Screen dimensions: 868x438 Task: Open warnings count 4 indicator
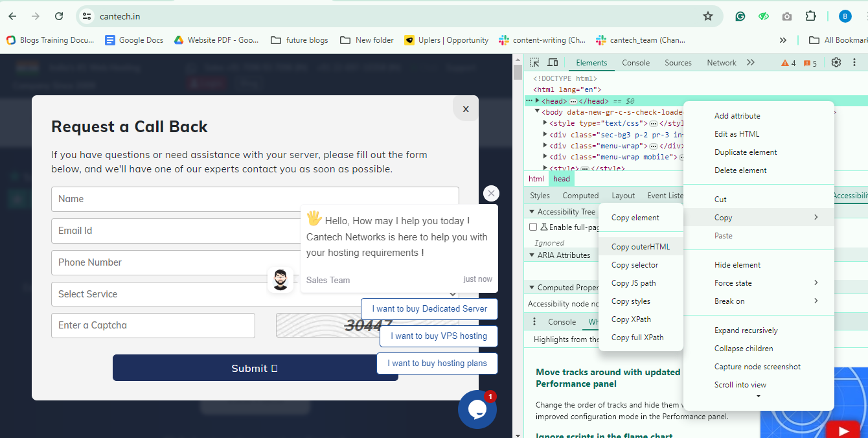pyautogui.click(x=788, y=63)
